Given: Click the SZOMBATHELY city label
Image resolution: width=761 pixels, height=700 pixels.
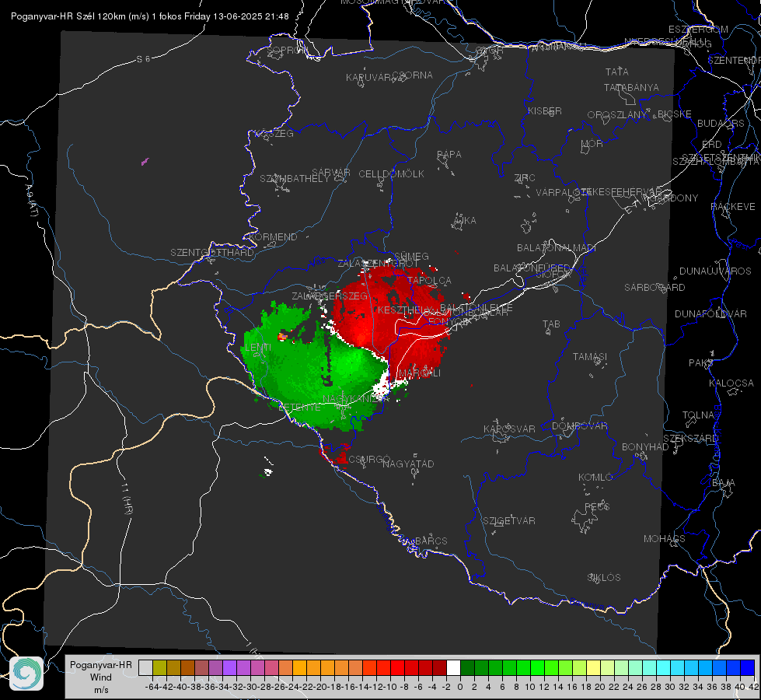Looking at the screenshot, I should coord(295,179).
